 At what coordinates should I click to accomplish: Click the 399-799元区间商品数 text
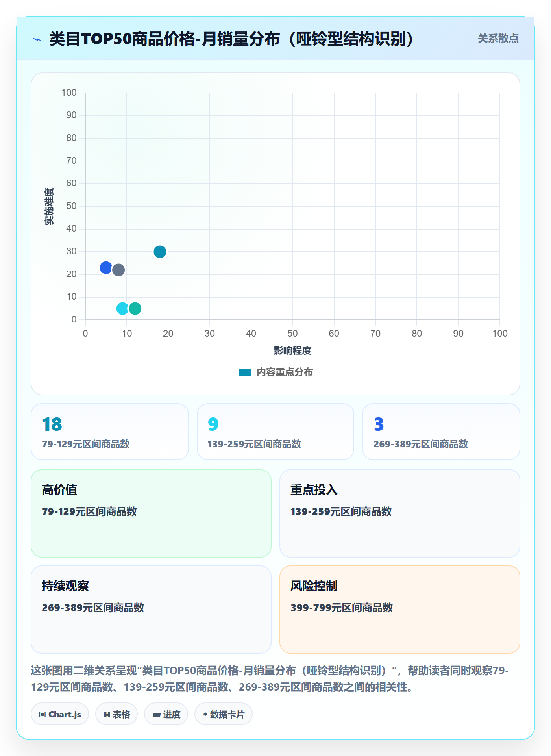[342, 608]
